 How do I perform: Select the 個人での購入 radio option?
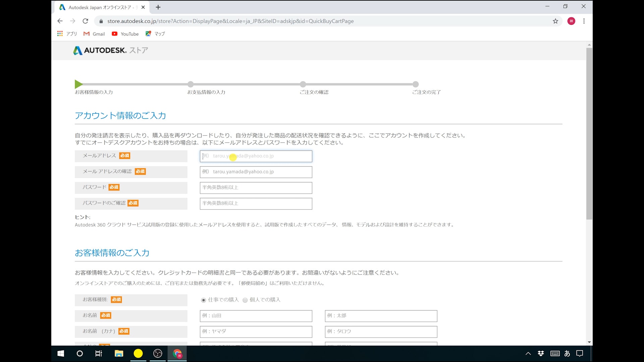coord(245,300)
